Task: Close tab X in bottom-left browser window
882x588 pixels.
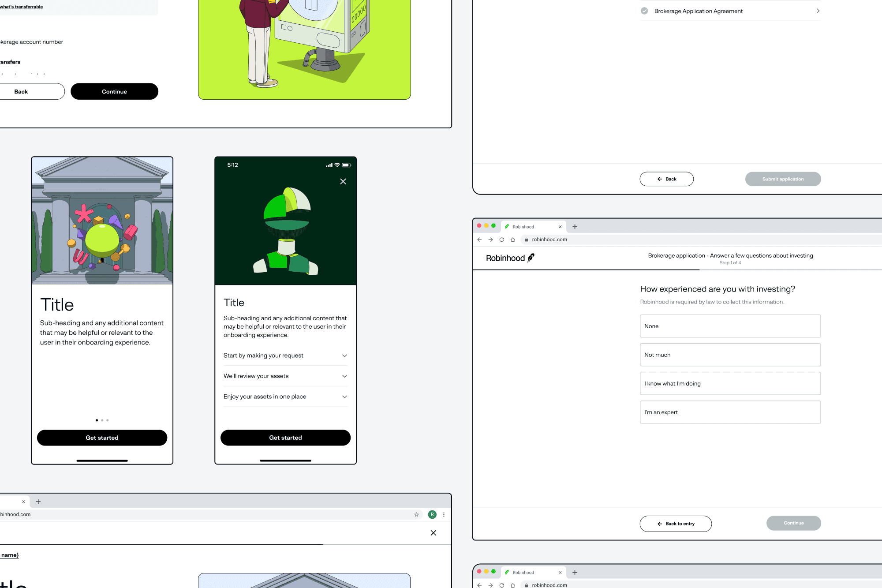Action: coord(23,502)
